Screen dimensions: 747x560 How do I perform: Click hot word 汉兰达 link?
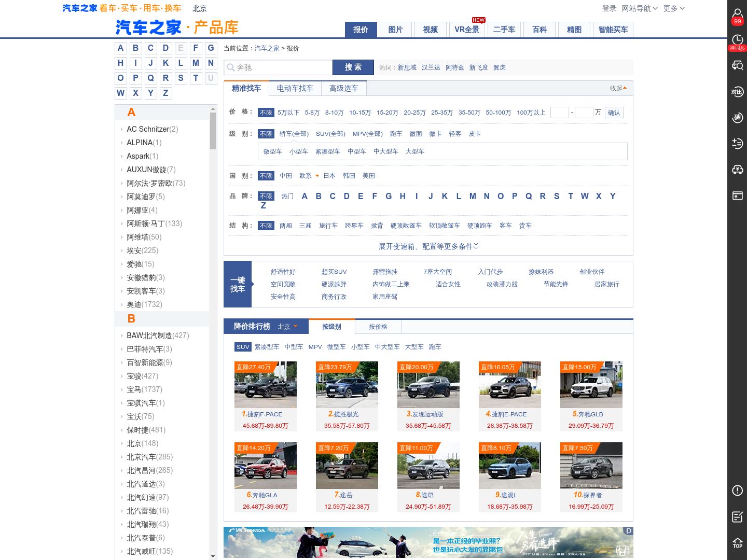431,67
